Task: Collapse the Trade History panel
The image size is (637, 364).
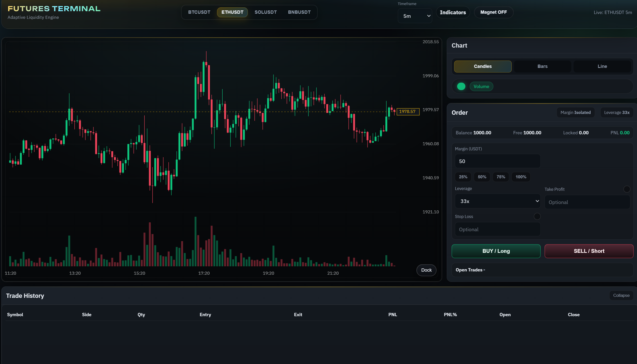Action: pyautogui.click(x=621, y=295)
